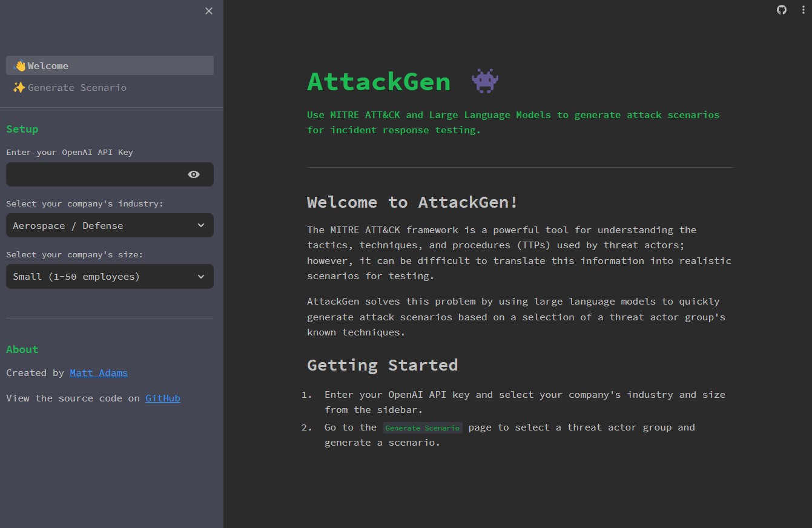
Task: Click the space invader emoji by AttackGen
Action: 485,81
